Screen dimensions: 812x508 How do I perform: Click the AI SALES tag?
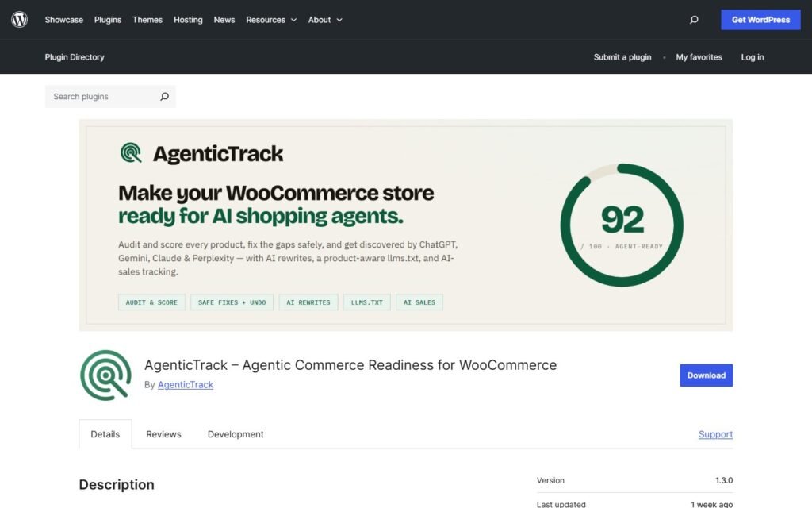[419, 302]
